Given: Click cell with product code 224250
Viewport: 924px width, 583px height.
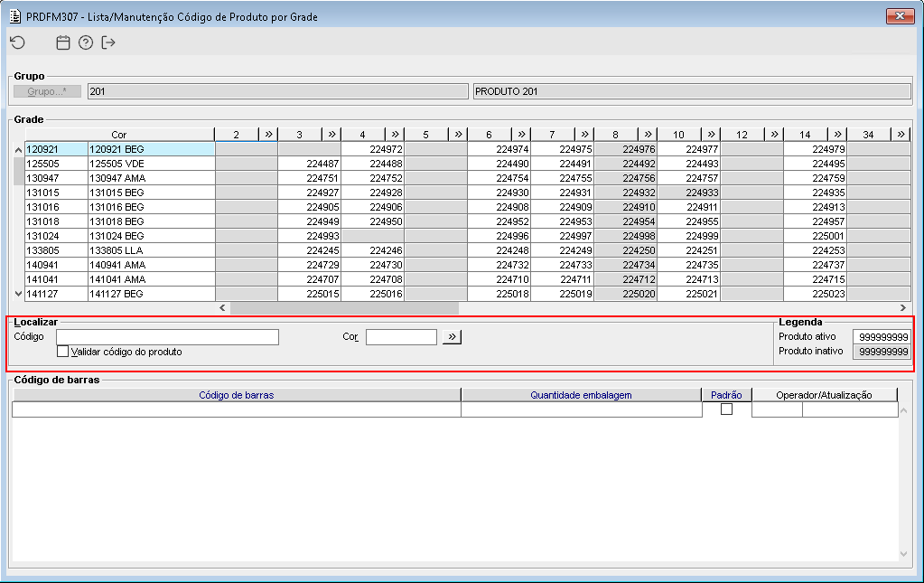Looking at the screenshot, I should pyautogui.click(x=625, y=250).
